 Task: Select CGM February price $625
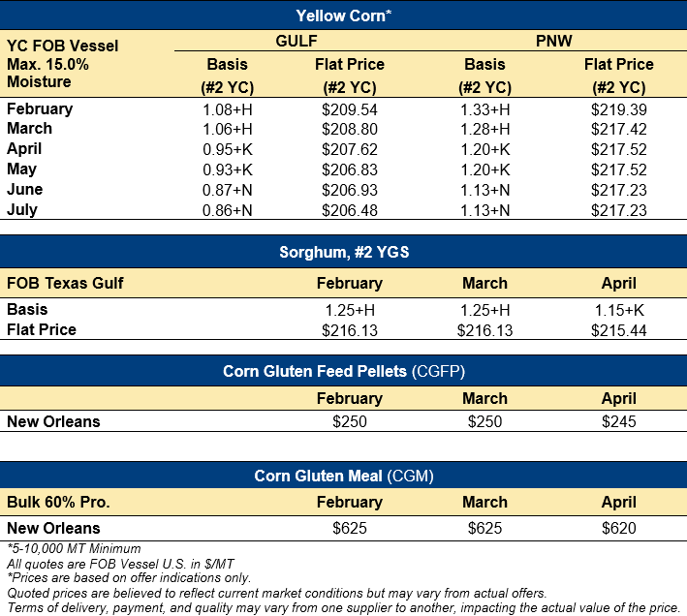pyautogui.click(x=350, y=529)
